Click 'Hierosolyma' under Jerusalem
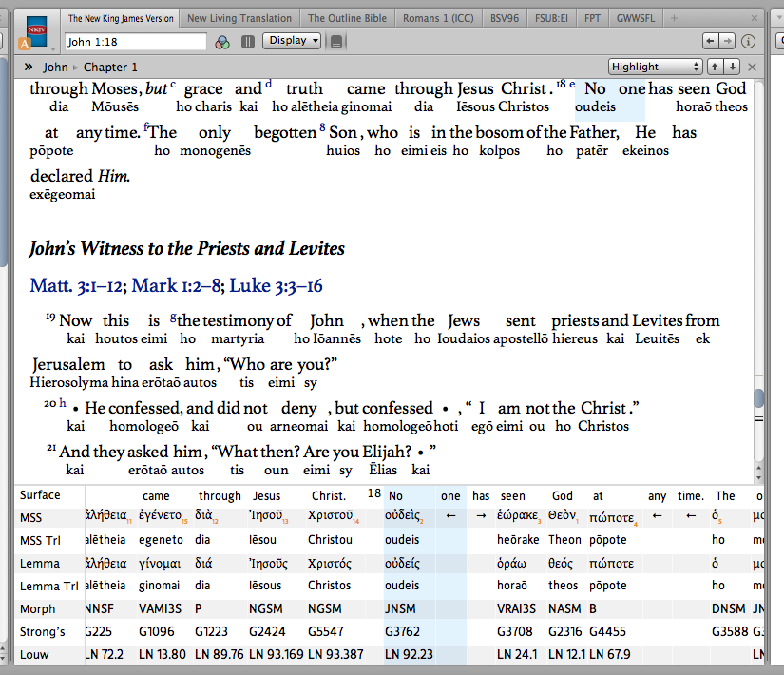784x675 pixels. click(x=69, y=383)
